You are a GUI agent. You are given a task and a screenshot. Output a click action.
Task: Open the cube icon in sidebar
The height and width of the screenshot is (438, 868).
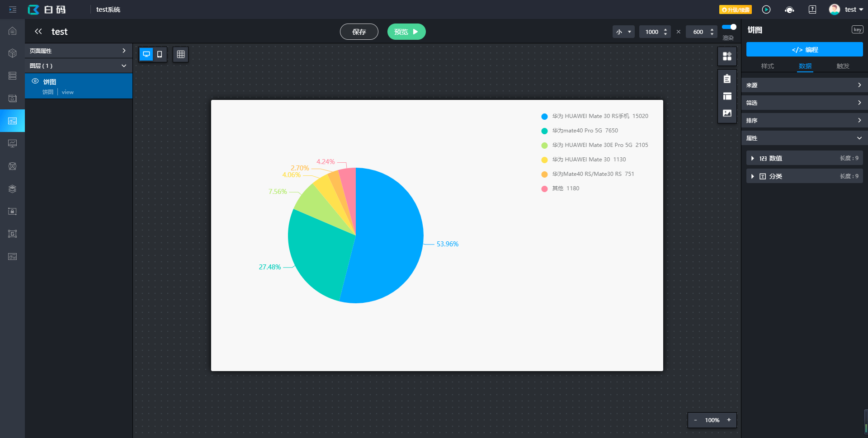coord(13,53)
